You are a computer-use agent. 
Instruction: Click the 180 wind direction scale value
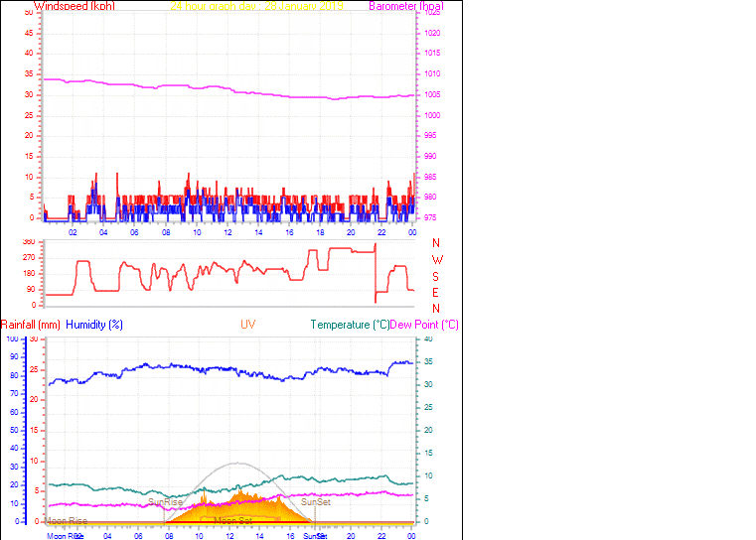29,274
